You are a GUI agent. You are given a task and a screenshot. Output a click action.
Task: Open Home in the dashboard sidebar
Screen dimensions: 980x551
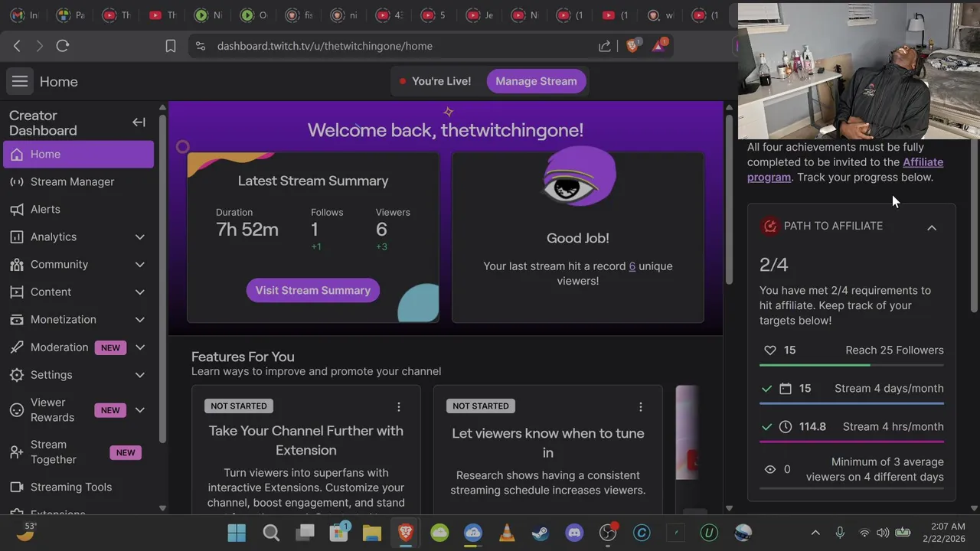tap(79, 155)
